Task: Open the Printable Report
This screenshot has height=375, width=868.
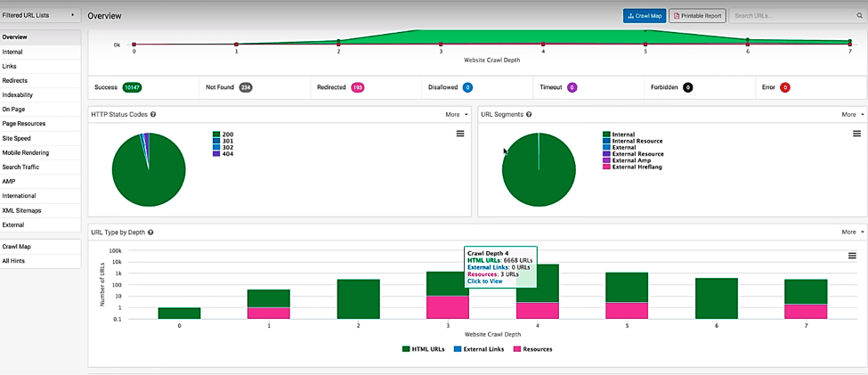Action: tap(697, 15)
